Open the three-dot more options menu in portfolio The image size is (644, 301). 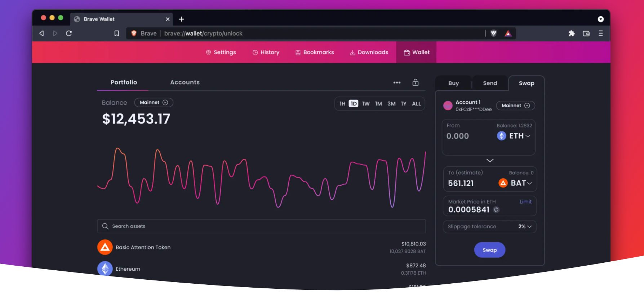[397, 83]
